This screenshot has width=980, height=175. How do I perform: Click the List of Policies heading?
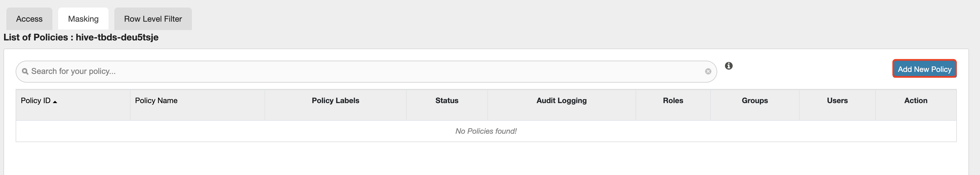(x=81, y=38)
